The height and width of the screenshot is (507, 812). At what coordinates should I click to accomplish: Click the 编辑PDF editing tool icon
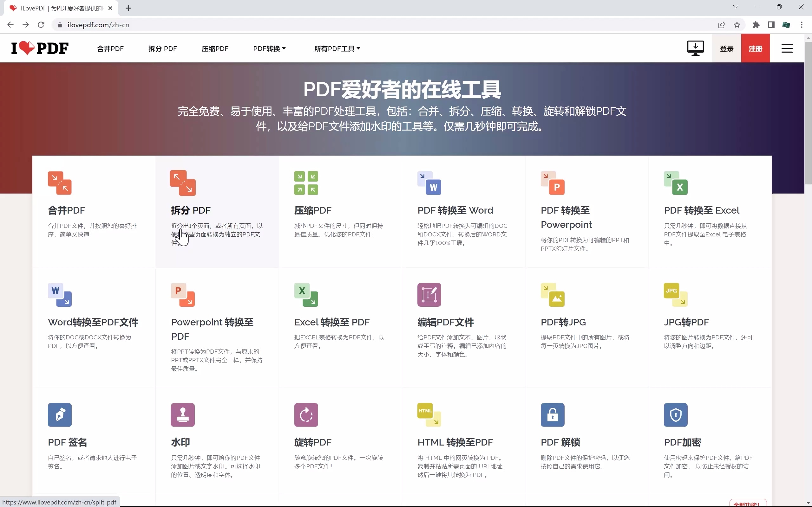[x=429, y=295]
